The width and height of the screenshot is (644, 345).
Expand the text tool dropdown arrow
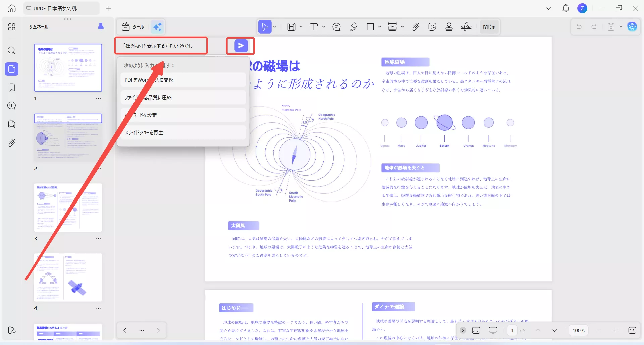(x=323, y=27)
